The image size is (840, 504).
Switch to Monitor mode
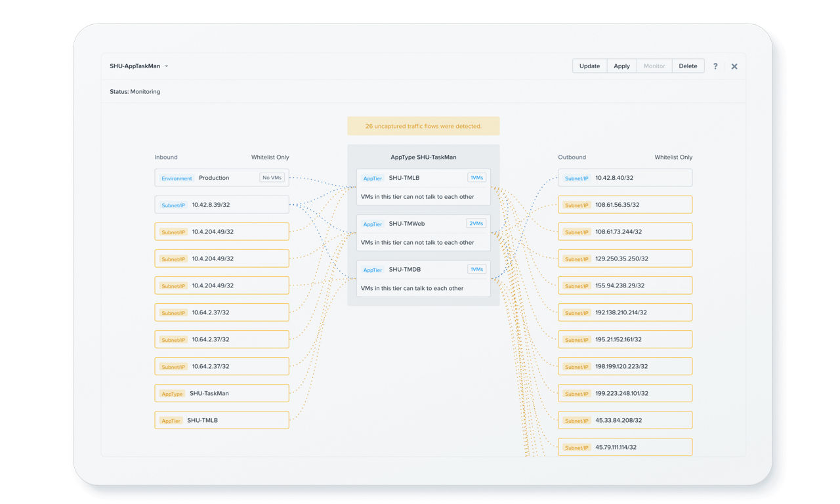click(x=654, y=66)
